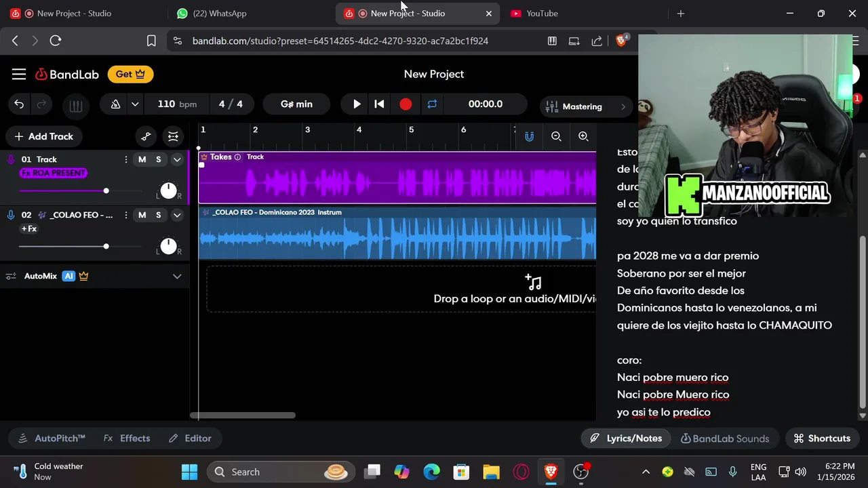Open the metronome options dropdown

click(x=135, y=104)
